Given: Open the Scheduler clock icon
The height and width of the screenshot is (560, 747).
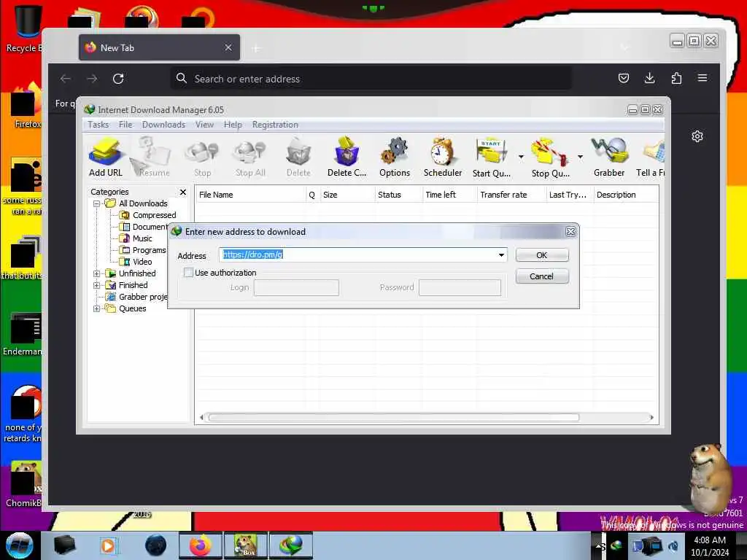Looking at the screenshot, I should pos(443,157).
